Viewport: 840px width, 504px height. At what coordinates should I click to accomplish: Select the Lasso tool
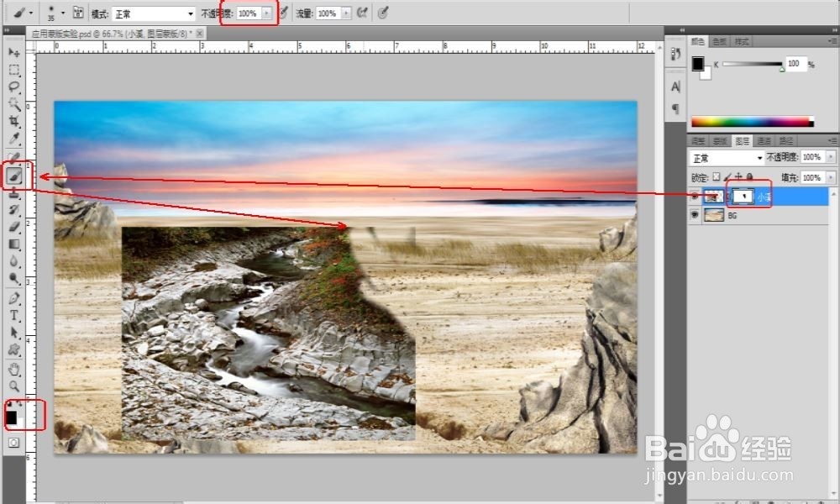[14, 87]
